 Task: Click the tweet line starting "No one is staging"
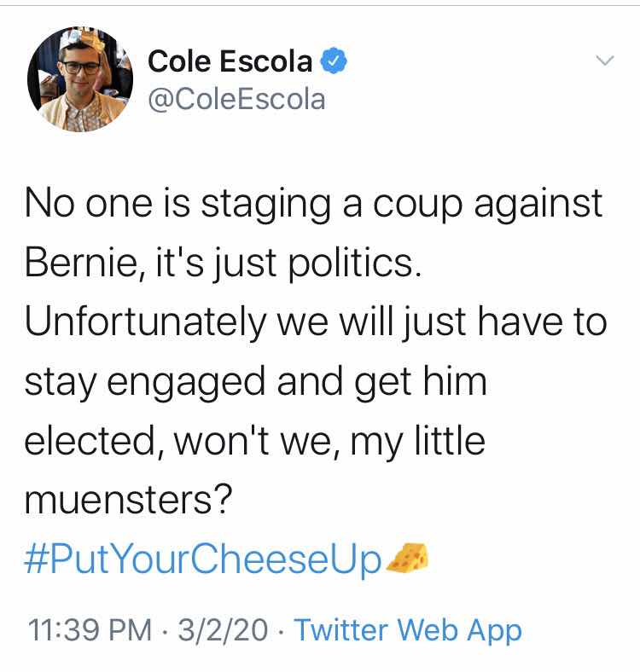pos(314,206)
